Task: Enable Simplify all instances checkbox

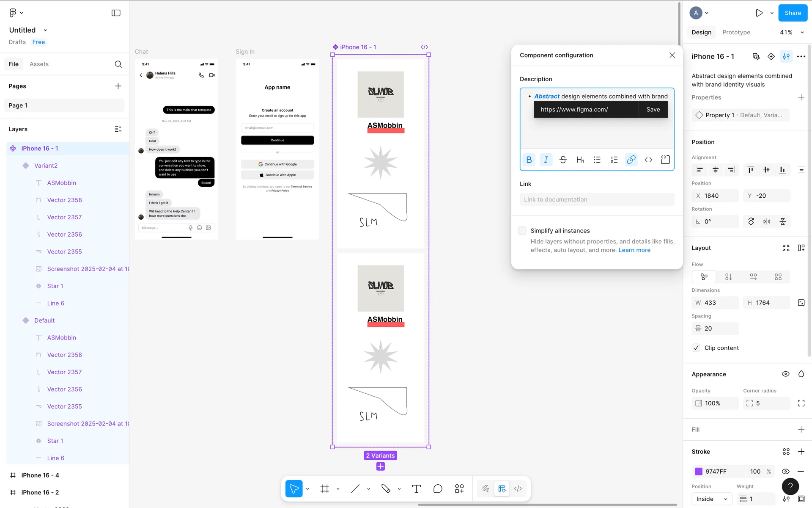Action: [x=522, y=231]
